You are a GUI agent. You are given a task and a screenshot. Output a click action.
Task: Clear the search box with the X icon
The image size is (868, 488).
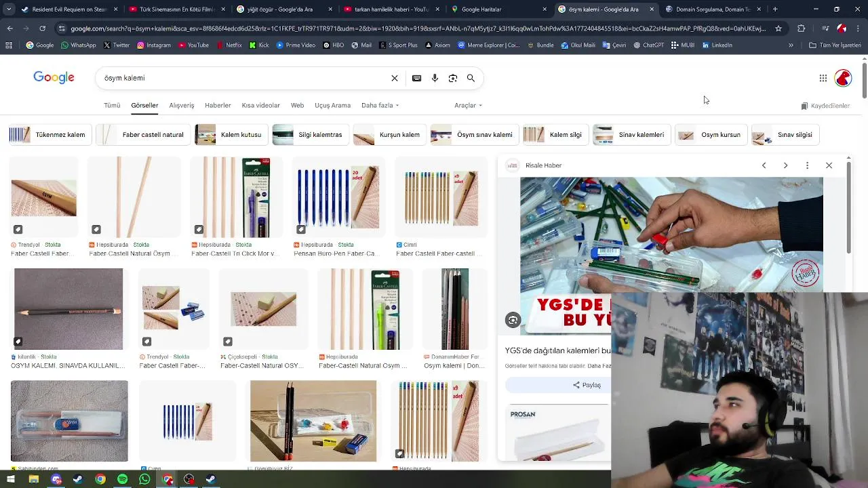(x=395, y=78)
